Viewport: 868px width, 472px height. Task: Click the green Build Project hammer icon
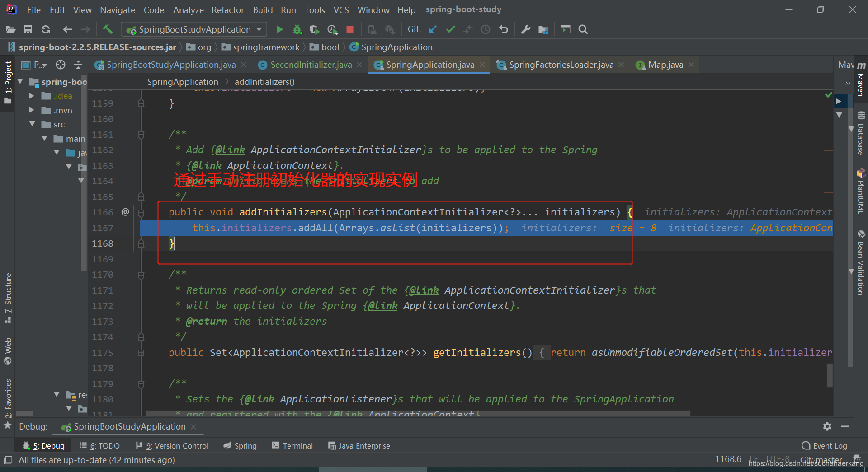[108, 29]
